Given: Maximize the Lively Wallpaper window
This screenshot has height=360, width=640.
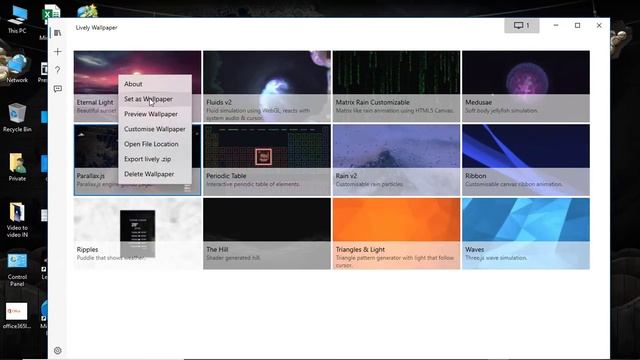Looking at the screenshot, I should [577, 25].
